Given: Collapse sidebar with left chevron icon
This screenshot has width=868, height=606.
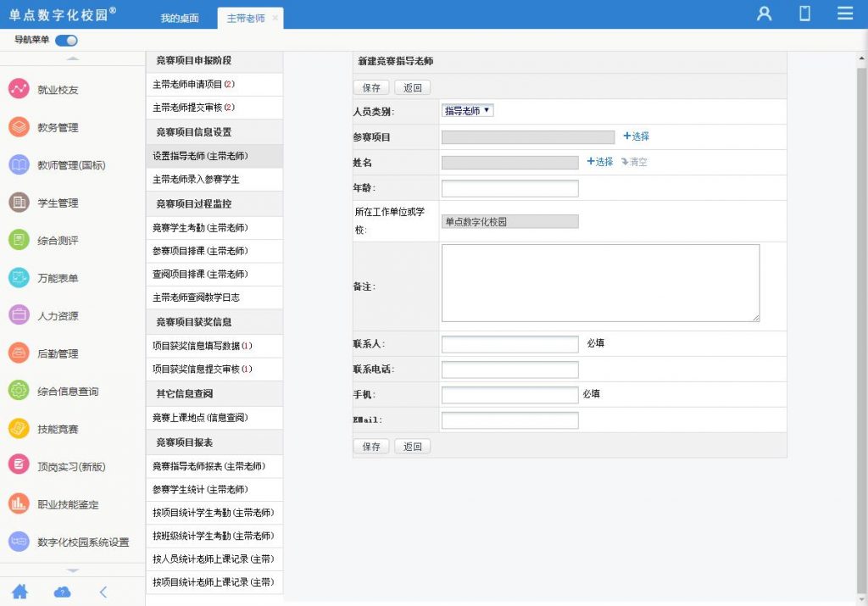Looking at the screenshot, I should click(x=103, y=592).
